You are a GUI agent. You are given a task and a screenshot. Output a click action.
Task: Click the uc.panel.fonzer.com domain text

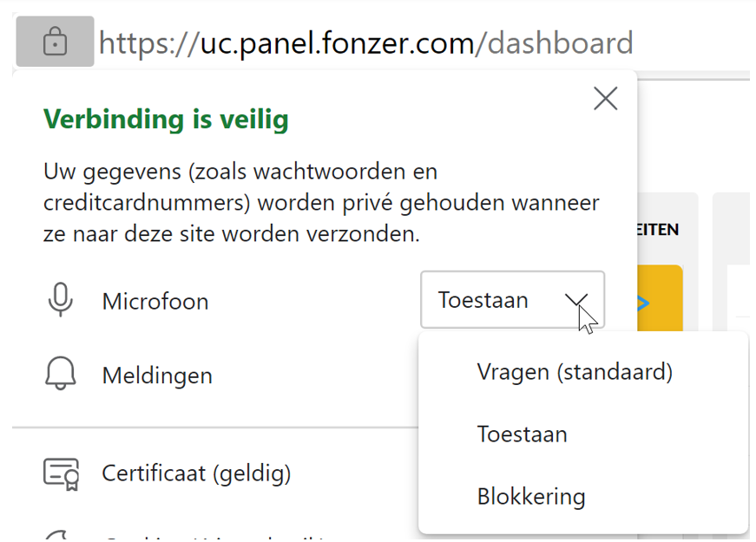pyautogui.click(x=338, y=43)
